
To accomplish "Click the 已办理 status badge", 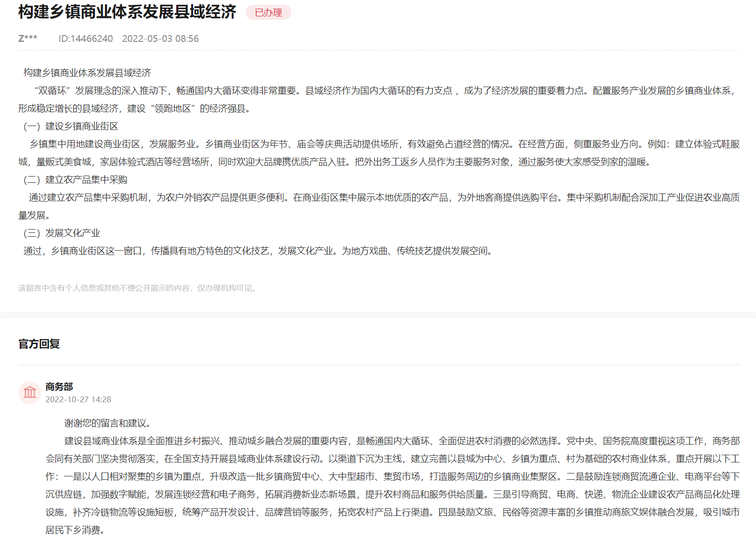I will point(268,13).
